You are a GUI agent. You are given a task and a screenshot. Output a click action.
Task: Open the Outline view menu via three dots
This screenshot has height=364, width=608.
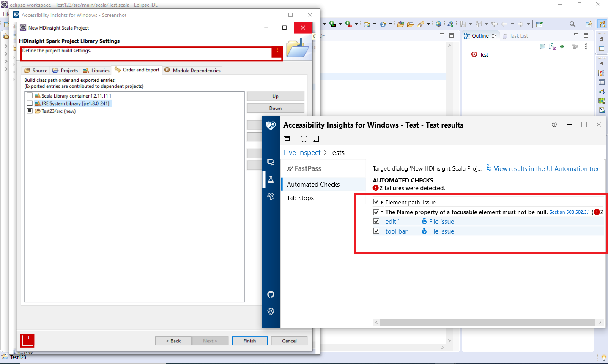coord(586,47)
